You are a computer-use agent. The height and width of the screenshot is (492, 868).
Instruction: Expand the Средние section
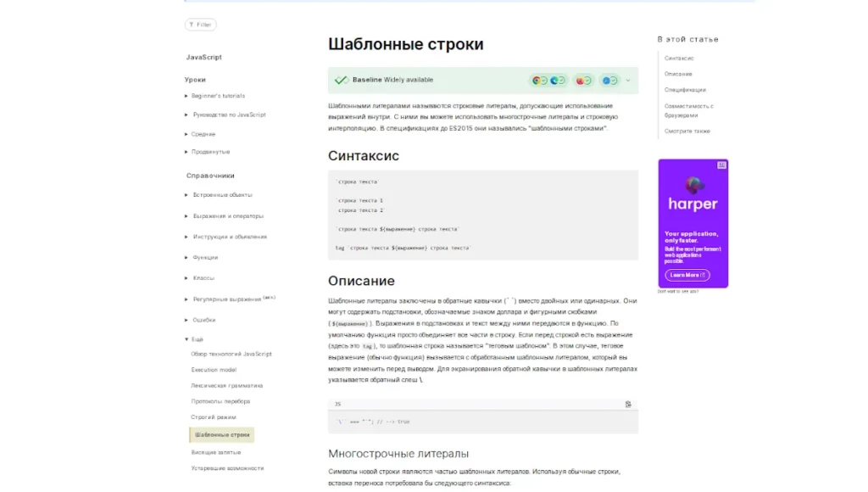[200, 134]
